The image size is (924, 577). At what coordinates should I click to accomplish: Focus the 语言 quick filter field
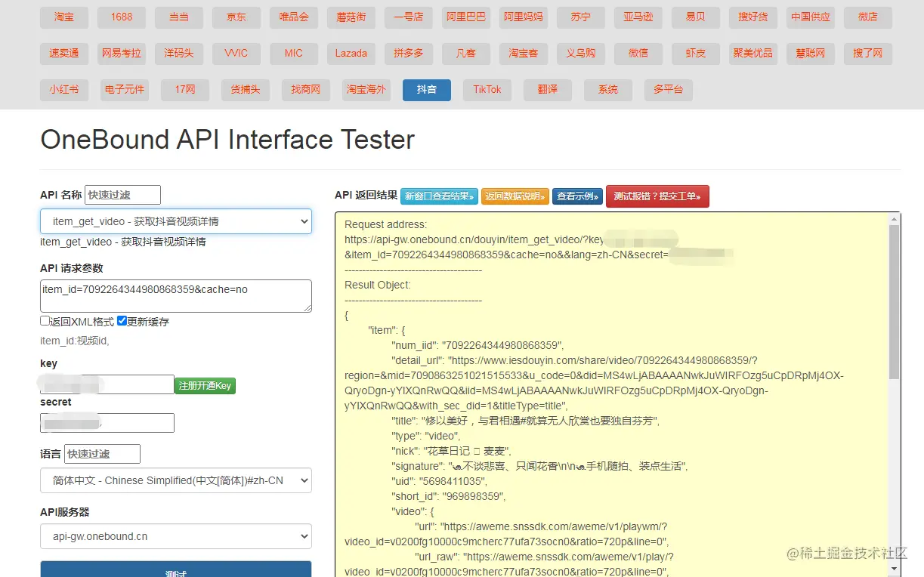coord(102,454)
